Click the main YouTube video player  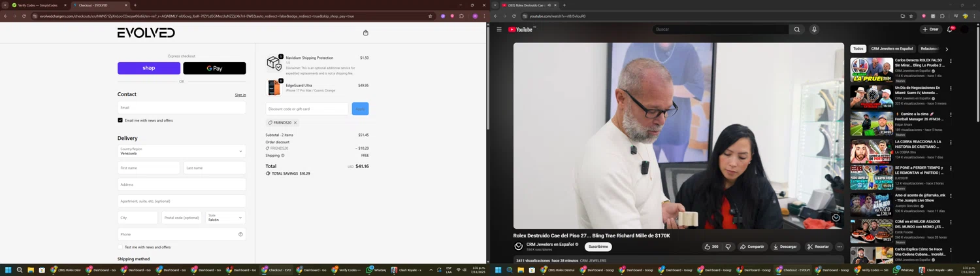tap(679, 136)
